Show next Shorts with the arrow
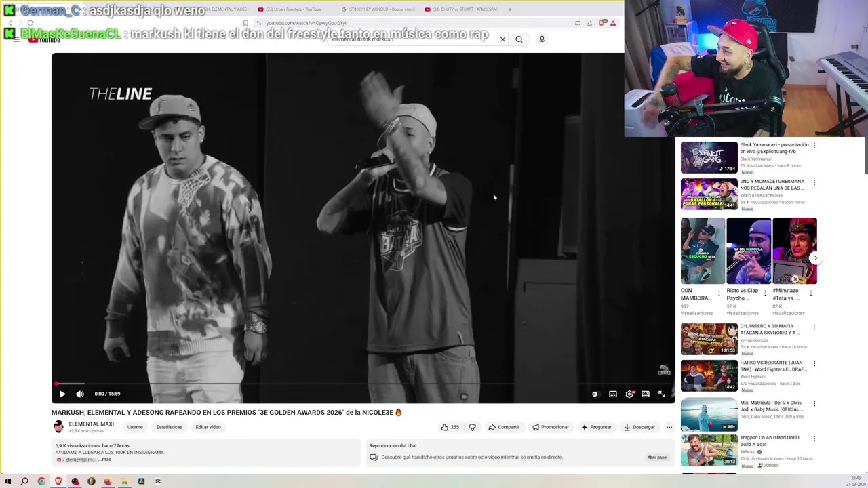 (x=815, y=258)
